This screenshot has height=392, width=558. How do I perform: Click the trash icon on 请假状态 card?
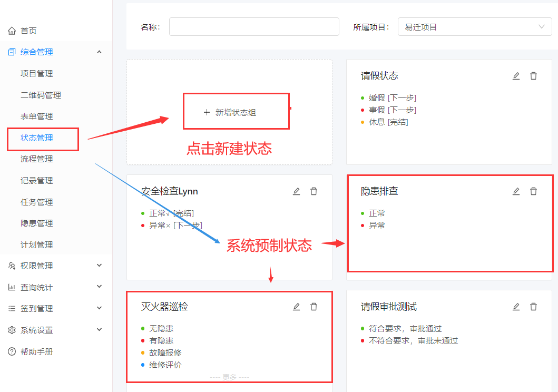pyautogui.click(x=533, y=75)
